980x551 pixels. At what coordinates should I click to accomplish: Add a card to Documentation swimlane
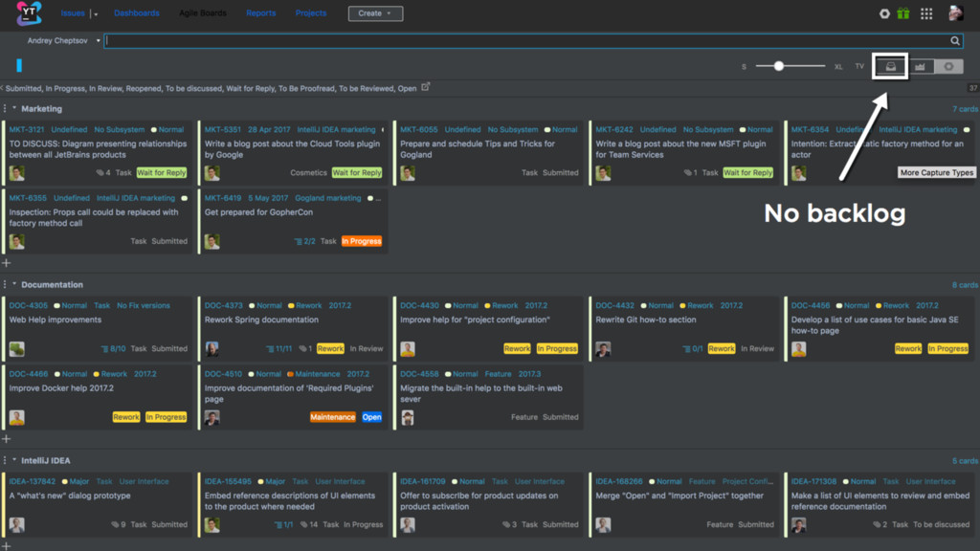point(7,438)
